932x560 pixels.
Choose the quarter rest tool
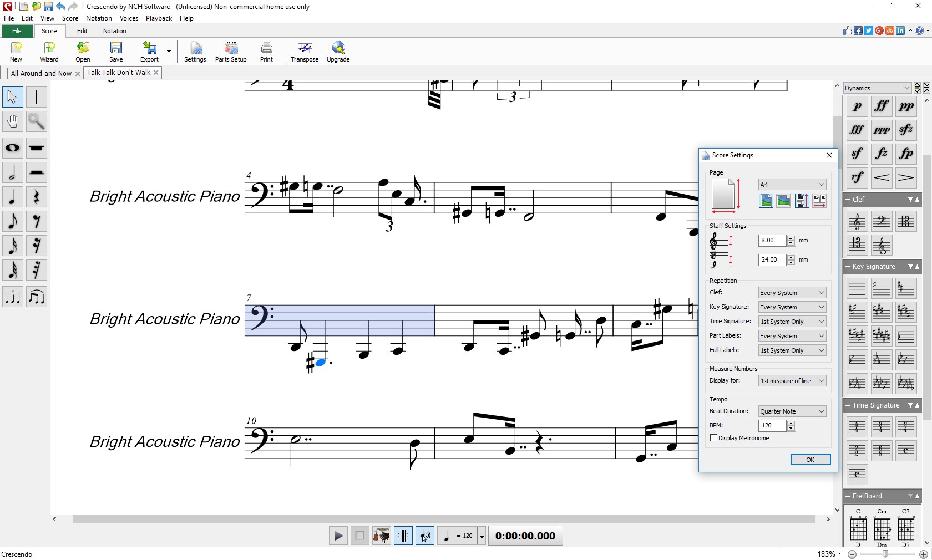point(37,197)
